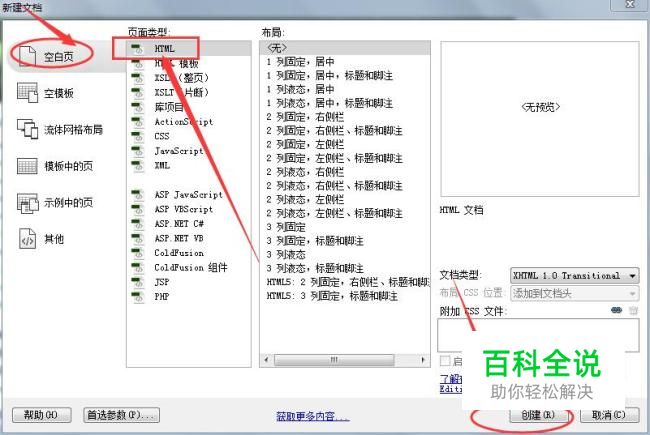
Task: Click the icon beside JavaScript page type
Action: (x=137, y=151)
